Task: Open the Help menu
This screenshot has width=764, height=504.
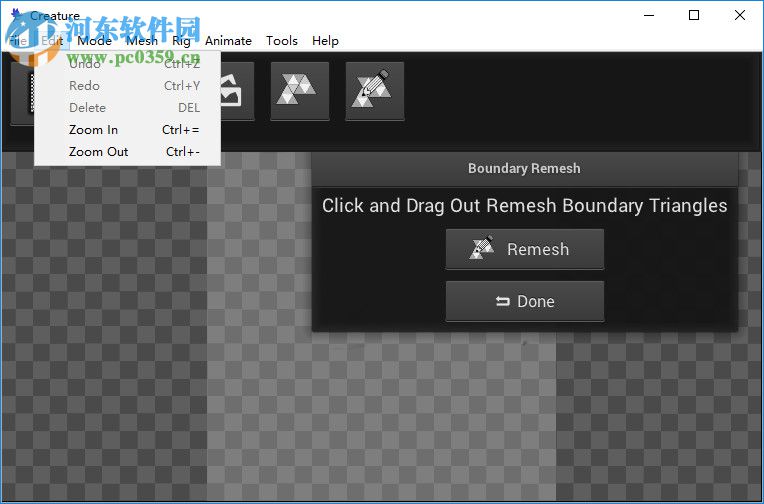Action: point(325,41)
